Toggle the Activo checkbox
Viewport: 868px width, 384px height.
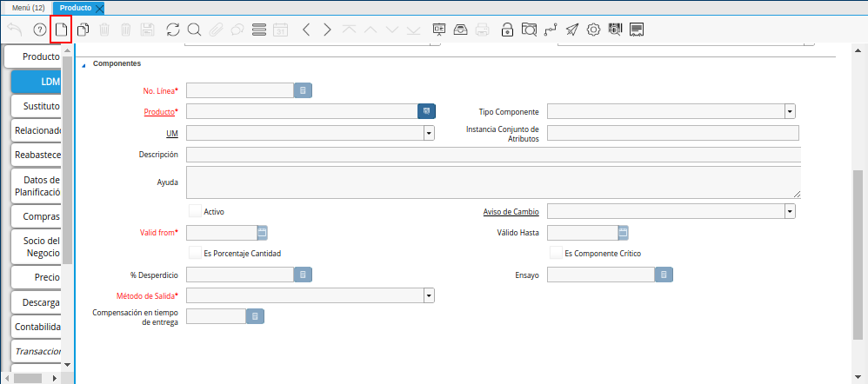point(196,211)
